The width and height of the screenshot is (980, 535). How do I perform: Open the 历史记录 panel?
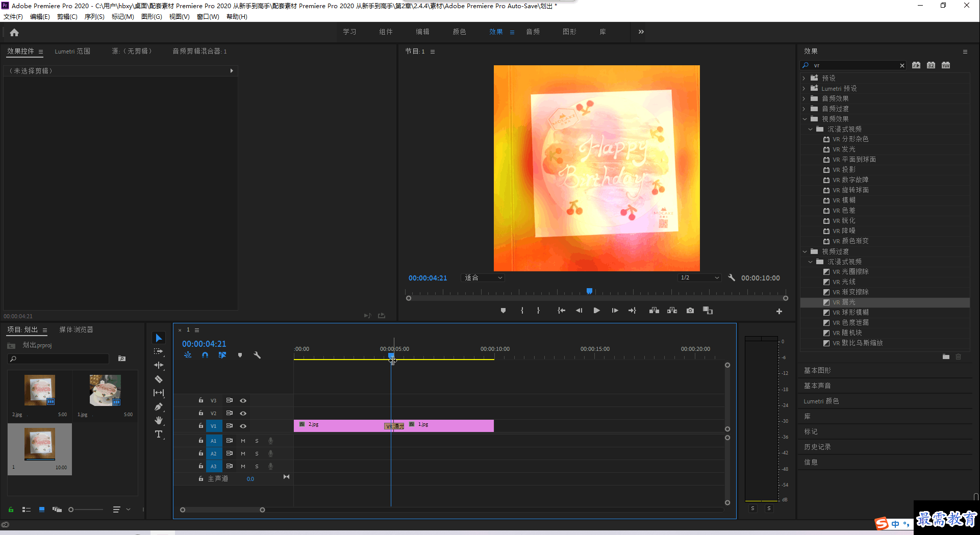[817, 447]
